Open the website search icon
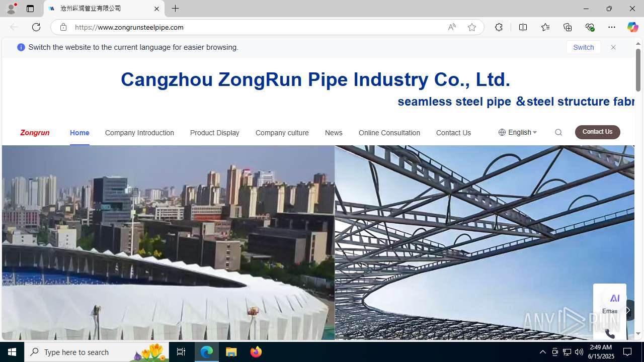This screenshot has height=362, width=644. click(x=558, y=132)
